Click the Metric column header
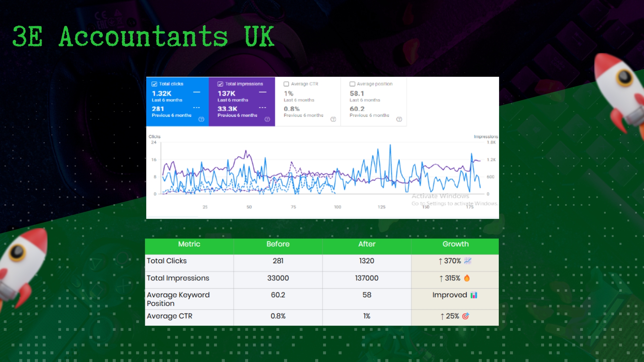The height and width of the screenshot is (362, 644). click(x=189, y=244)
